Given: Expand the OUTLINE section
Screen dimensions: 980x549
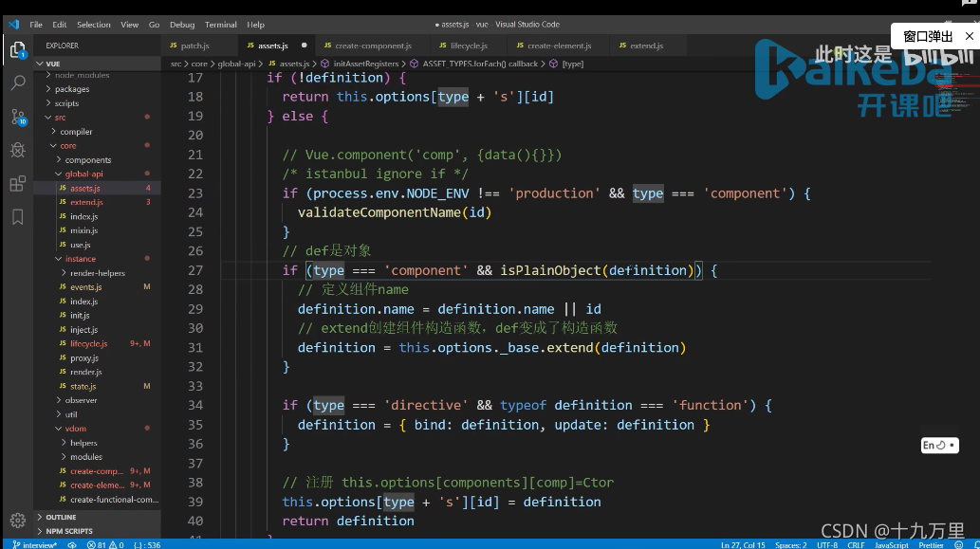Looking at the screenshot, I should pos(97,517).
